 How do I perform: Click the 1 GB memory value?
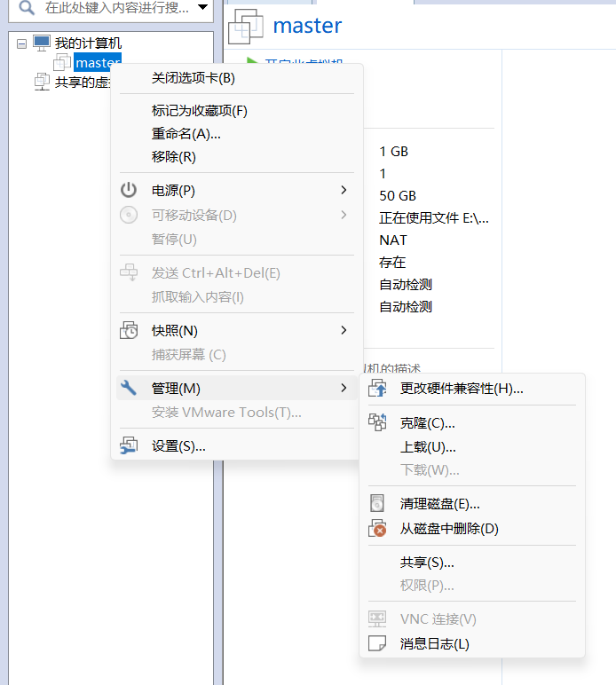point(393,152)
